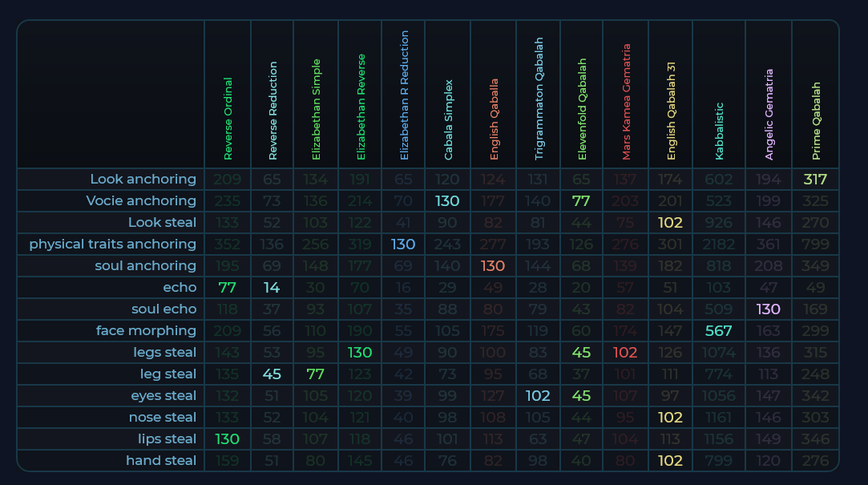This screenshot has width=868, height=485.
Task: Click highlighted 130 in soul anchoring row
Action: pyautogui.click(x=493, y=266)
